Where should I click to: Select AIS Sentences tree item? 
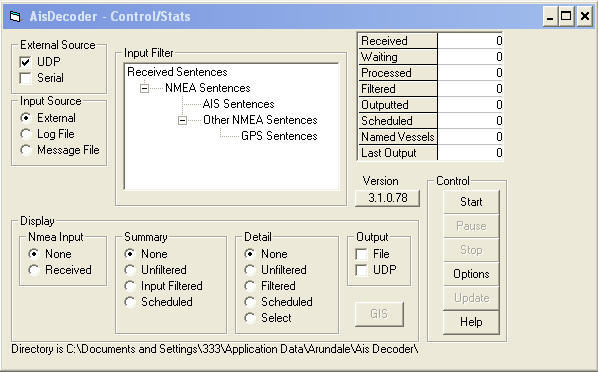tap(238, 104)
